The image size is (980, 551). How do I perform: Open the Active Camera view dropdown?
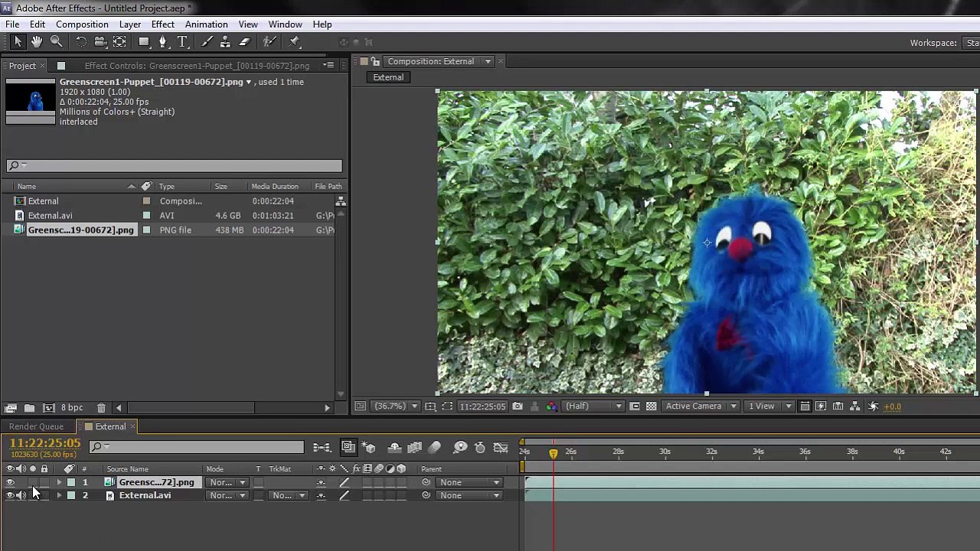[x=701, y=406]
